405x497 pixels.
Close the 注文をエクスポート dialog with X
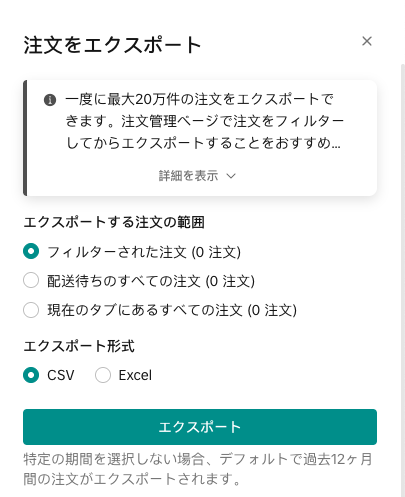[x=367, y=41]
